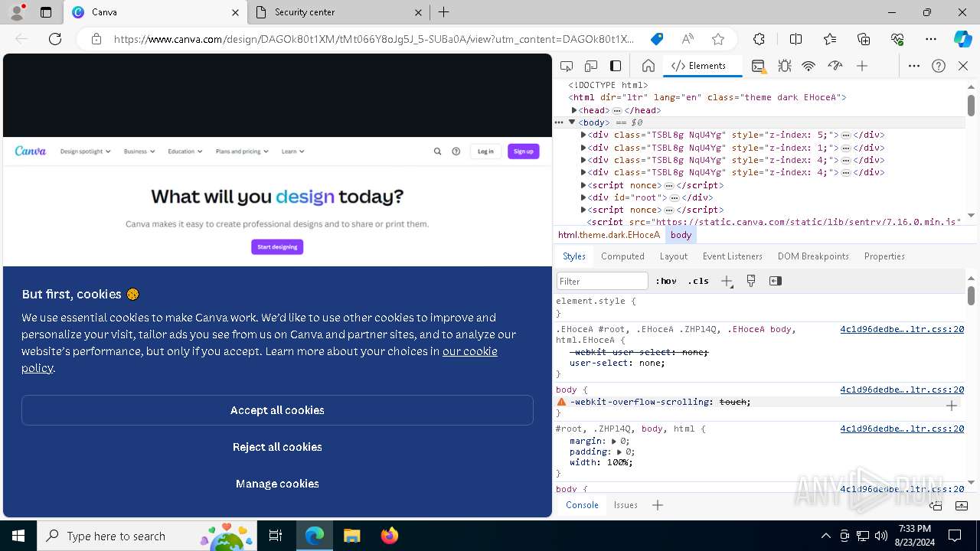Click the search magnifier on Canva page
Image resolution: width=980 pixels, height=551 pixels.
(437, 152)
